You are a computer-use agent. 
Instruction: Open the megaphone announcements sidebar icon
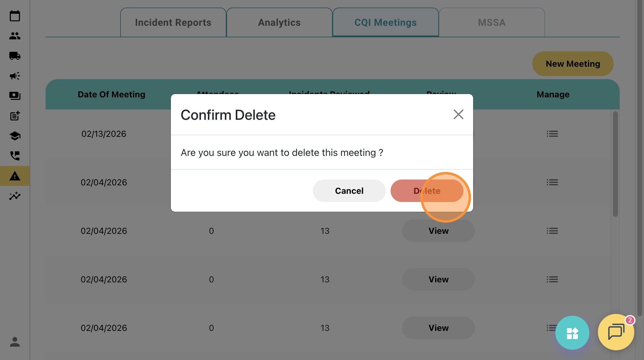pos(15,76)
